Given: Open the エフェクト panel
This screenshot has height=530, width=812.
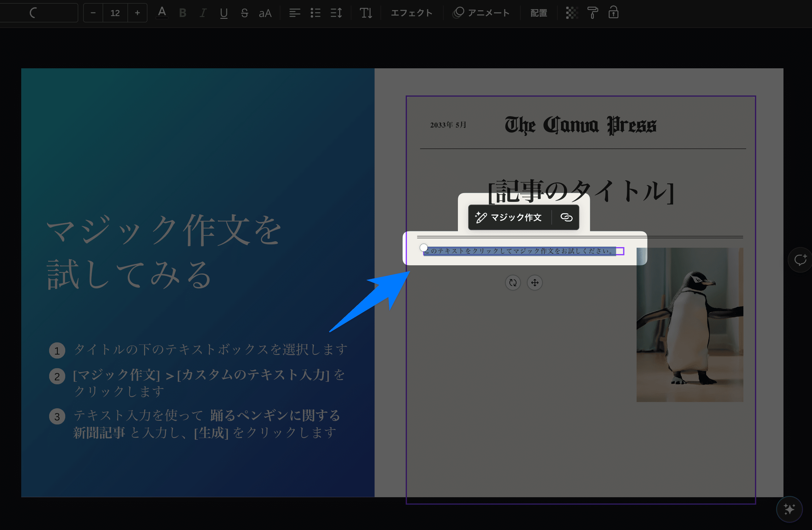Looking at the screenshot, I should 411,13.
